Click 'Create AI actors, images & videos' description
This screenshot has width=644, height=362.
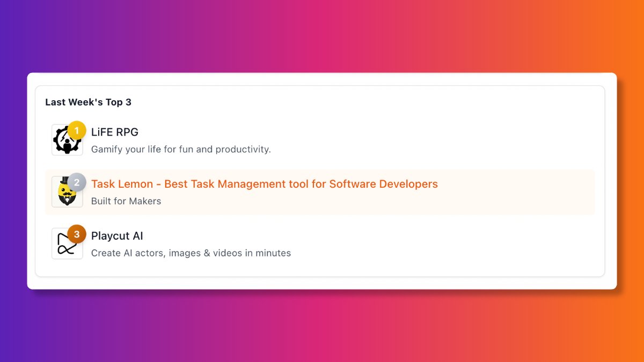(x=191, y=253)
